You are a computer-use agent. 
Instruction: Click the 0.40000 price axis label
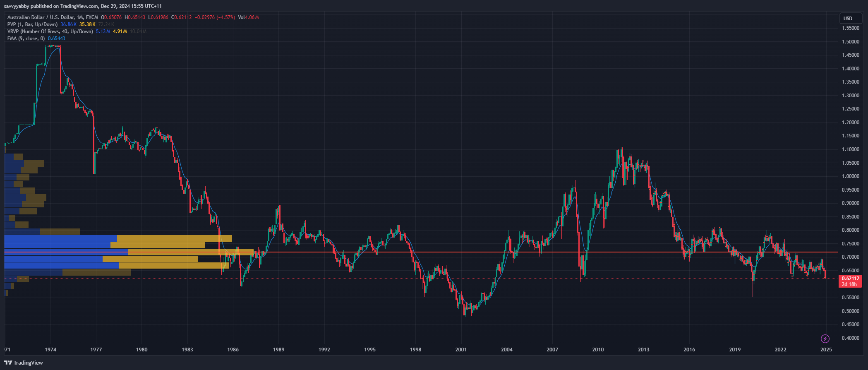pyautogui.click(x=850, y=338)
